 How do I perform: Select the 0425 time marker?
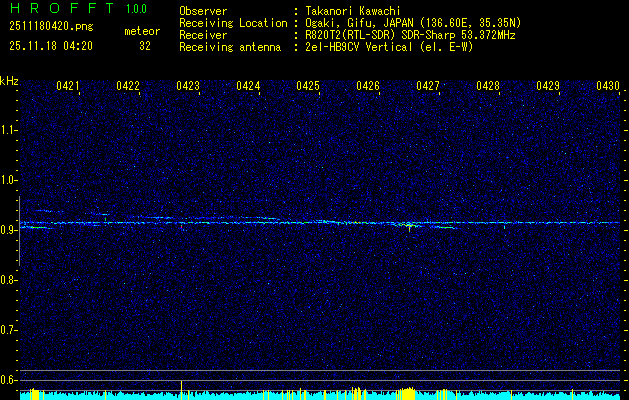(x=308, y=87)
